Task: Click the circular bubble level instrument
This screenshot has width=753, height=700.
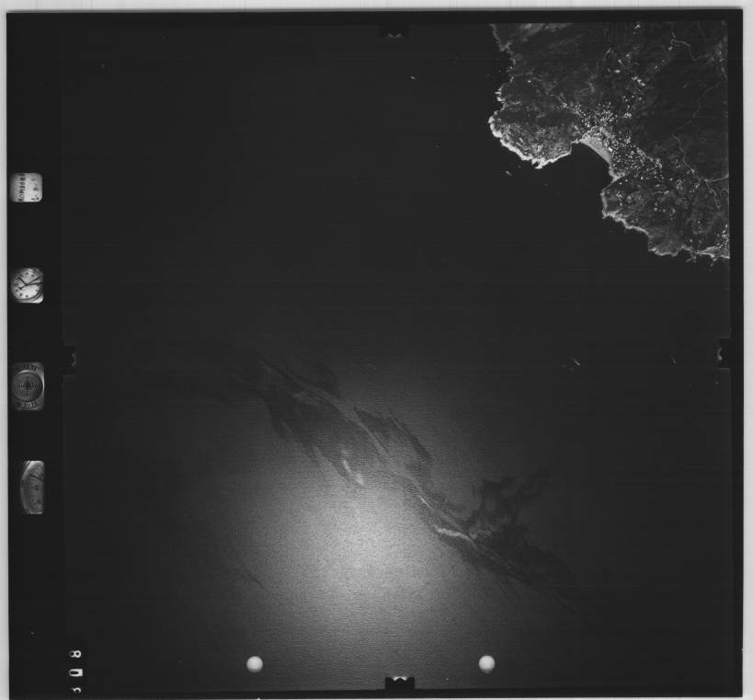Action: click(28, 385)
